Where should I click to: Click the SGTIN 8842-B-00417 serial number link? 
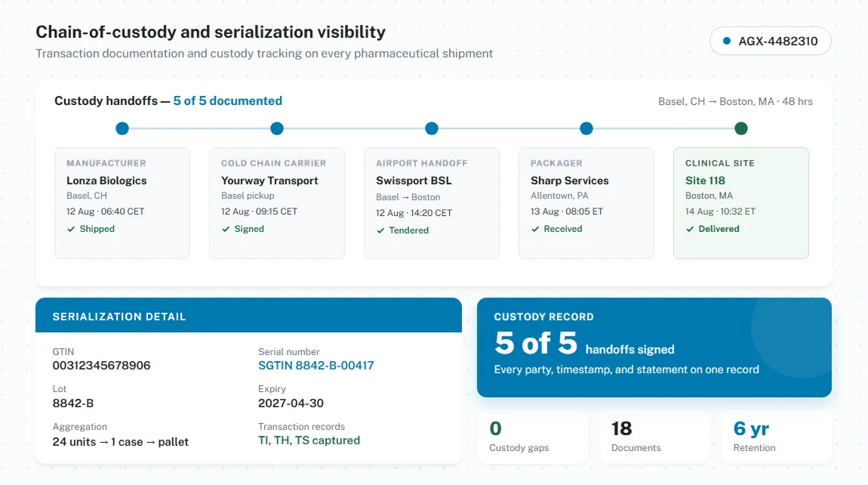315,366
